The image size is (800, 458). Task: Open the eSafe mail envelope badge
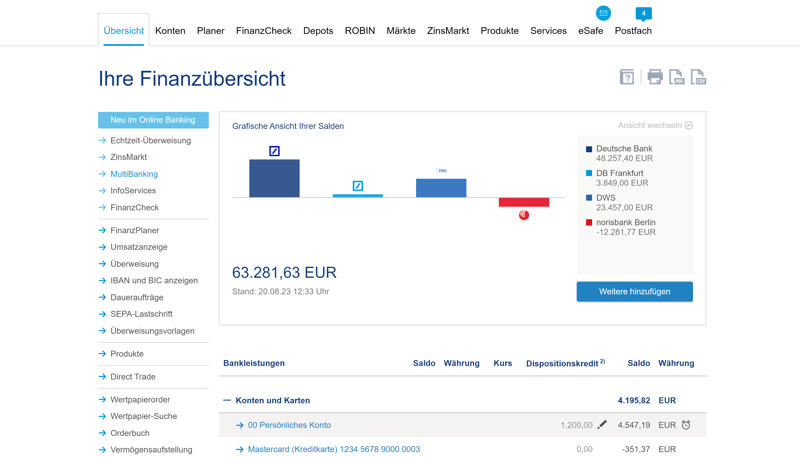click(x=603, y=13)
